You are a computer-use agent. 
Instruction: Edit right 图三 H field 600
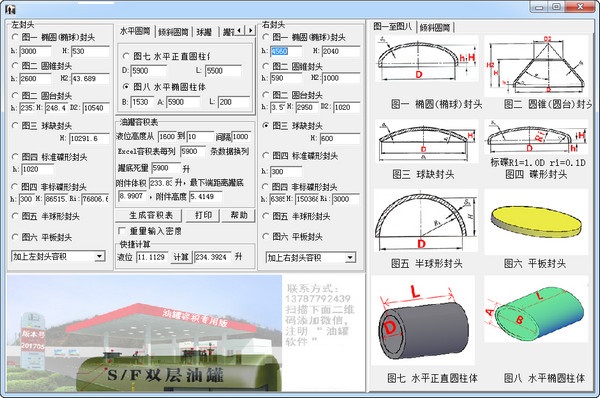[x=340, y=139]
